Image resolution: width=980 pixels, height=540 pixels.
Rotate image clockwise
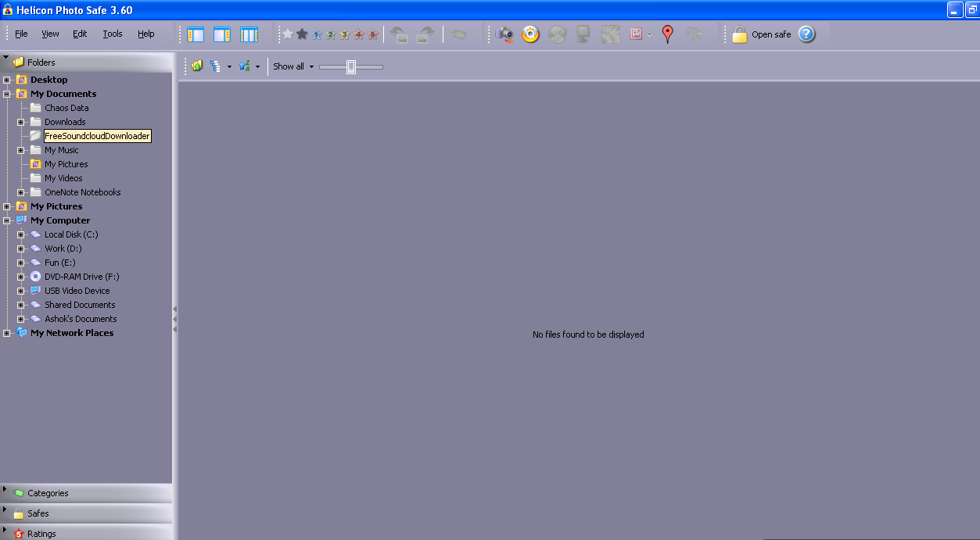point(426,34)
